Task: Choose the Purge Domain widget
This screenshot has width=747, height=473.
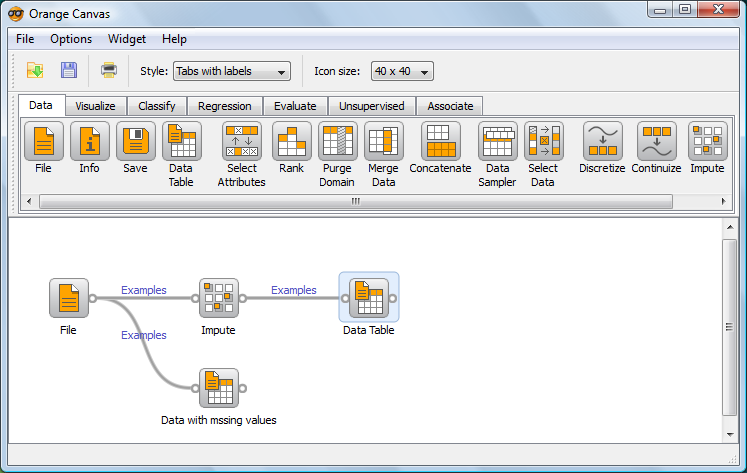Action: point(338,141)
